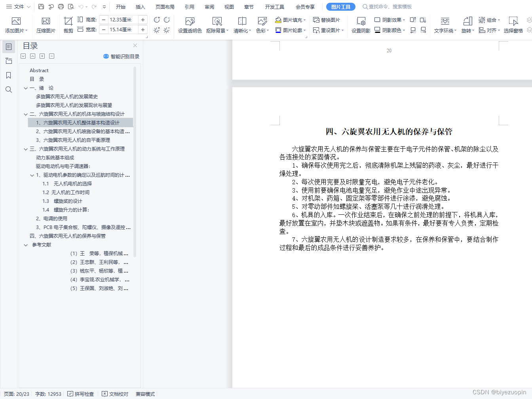Click the Redo arrow icon
Image resolution: width=532 pixels, height=399 pixels.
coord(94,7)
